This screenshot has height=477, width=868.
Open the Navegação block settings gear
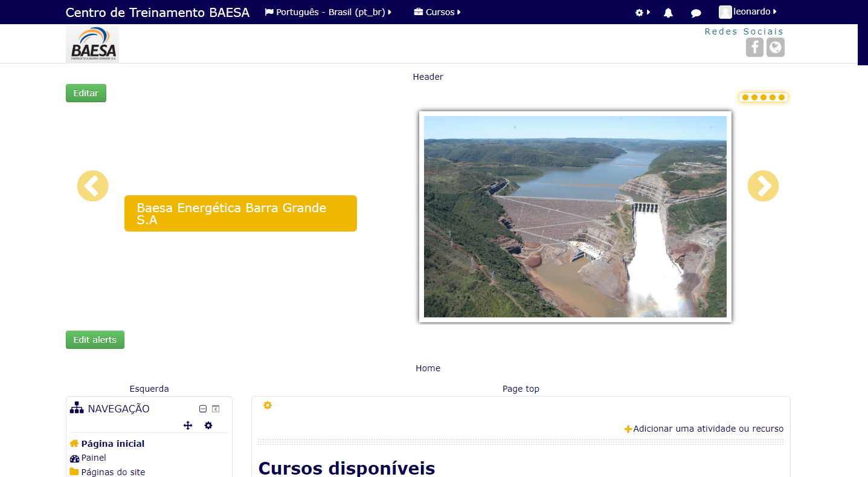[x=208, y=426]
